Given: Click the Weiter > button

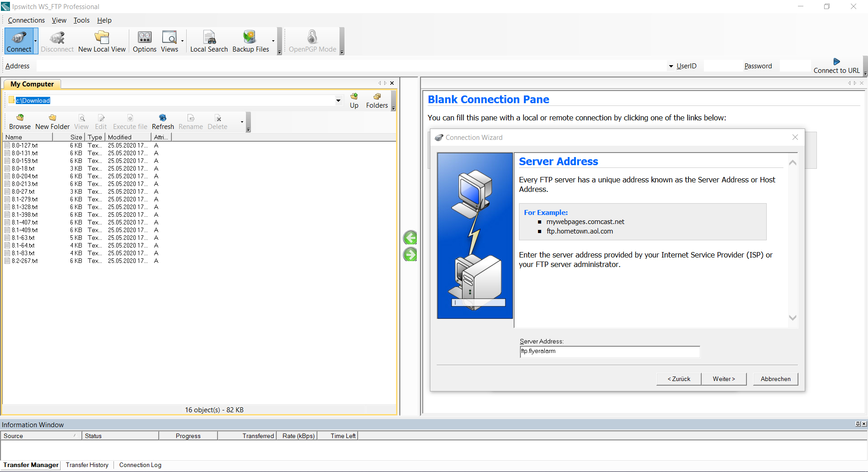Looking at the screenshot, I should [x=723, y=379].
